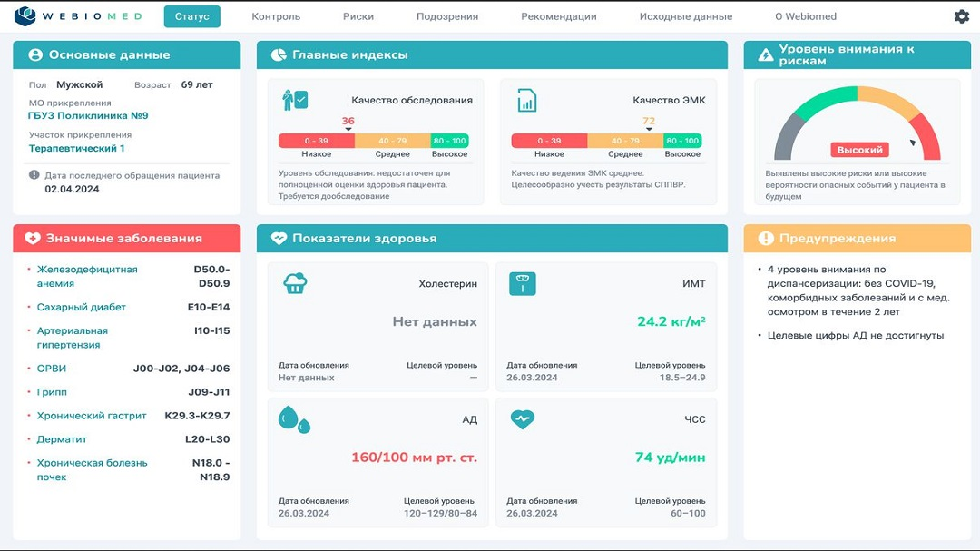
Task: Click the cholesterol cupcake icon
Action: (295, 283)
